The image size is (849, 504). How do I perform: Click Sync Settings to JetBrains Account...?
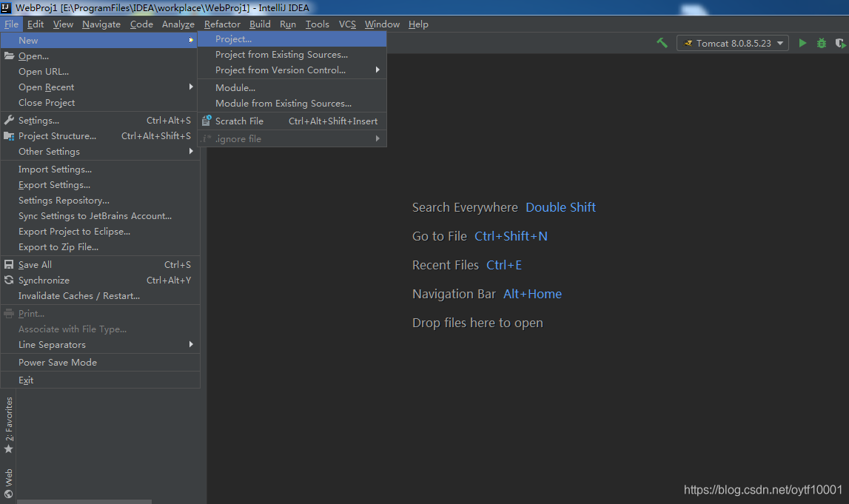pos(100,216)
